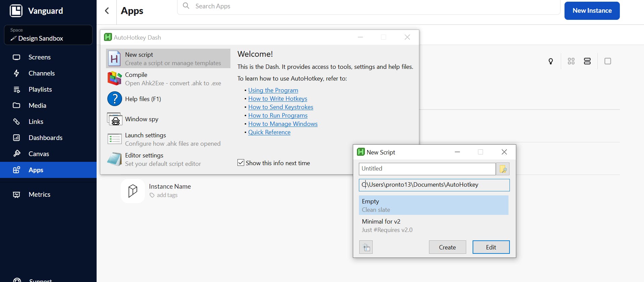Browse folder icon in New Script
644x282 pixels.
pos(503,169)
